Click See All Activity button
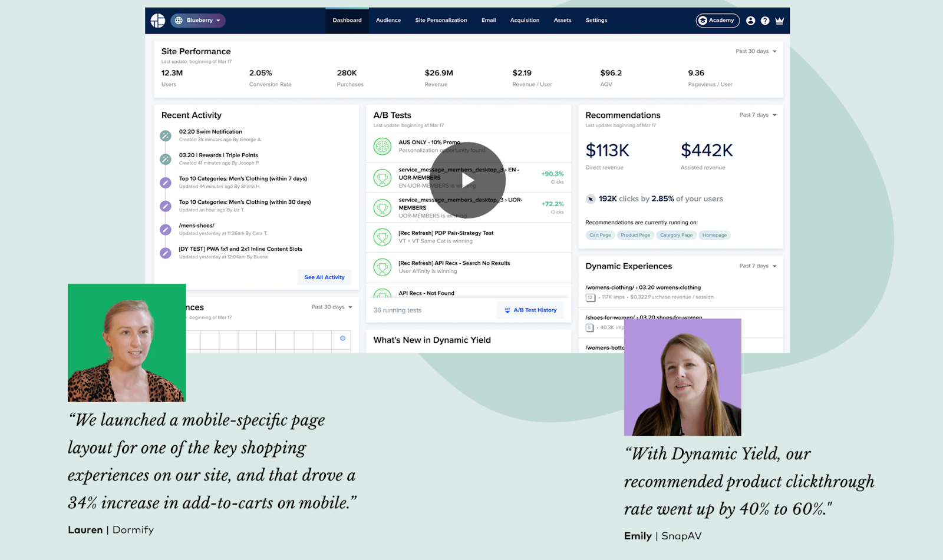This screenshot has height=560, width=943. (x=324, y=277)
